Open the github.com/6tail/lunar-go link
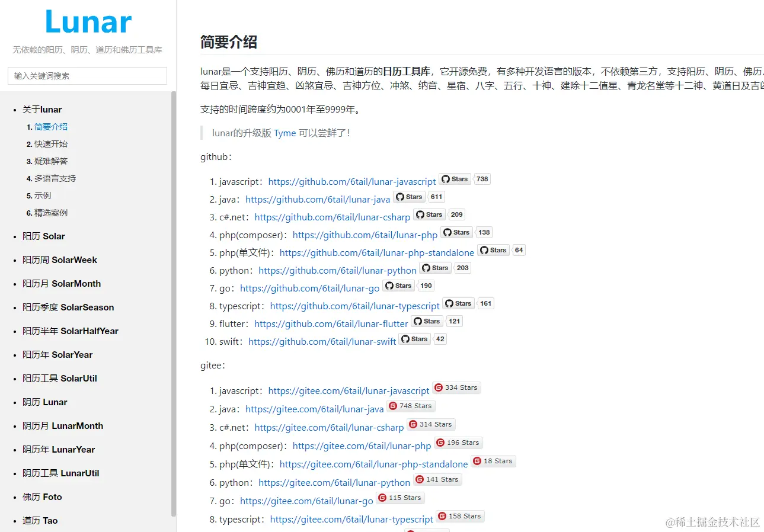 click(310, 289)
